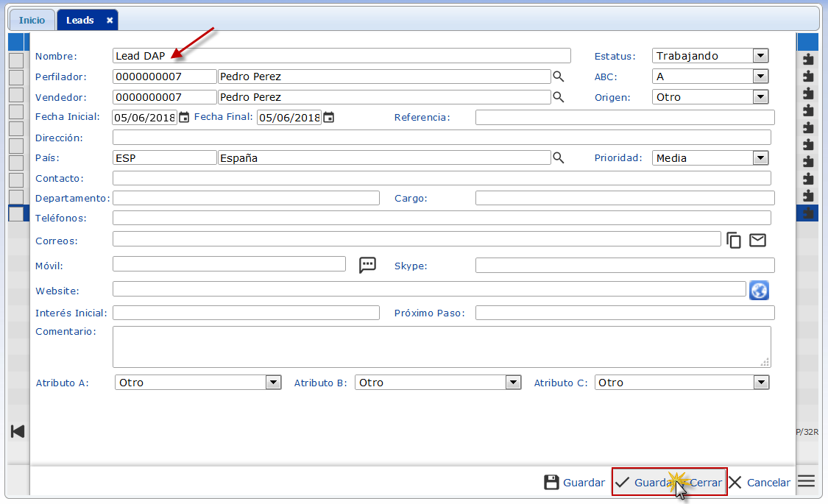Click the envelope icon to send email

[757, 240]
